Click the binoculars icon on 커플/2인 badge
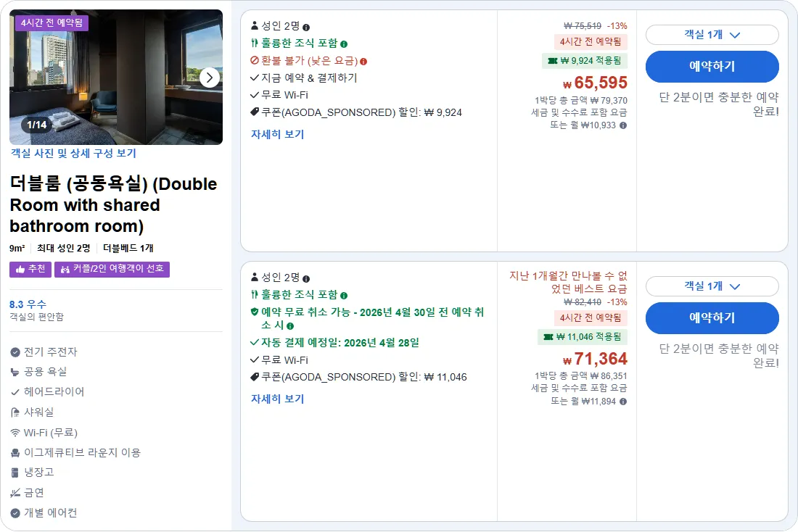Viewport: 798px width, 532px height. click(65, 269)
